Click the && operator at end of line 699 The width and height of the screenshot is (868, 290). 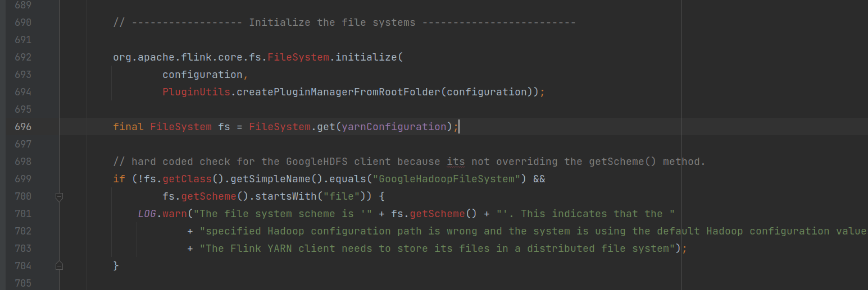point(539,179)
